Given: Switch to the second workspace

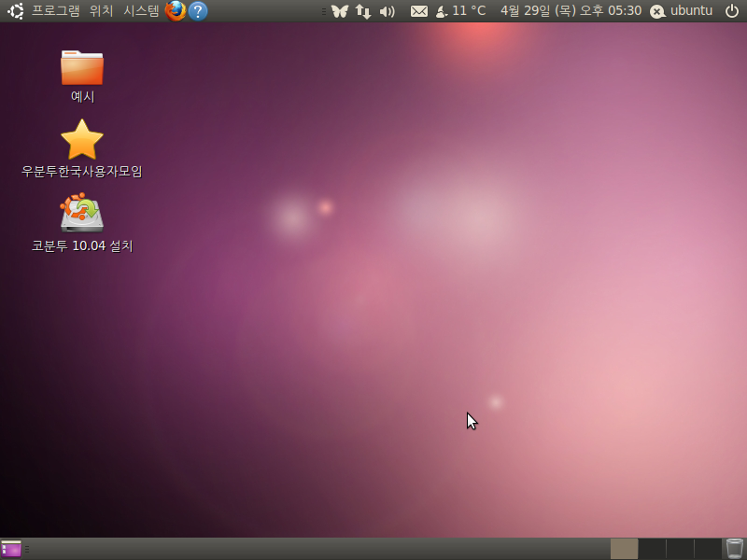Looking at the screenshot, I should pyautogui.click(x=652, y=549).
